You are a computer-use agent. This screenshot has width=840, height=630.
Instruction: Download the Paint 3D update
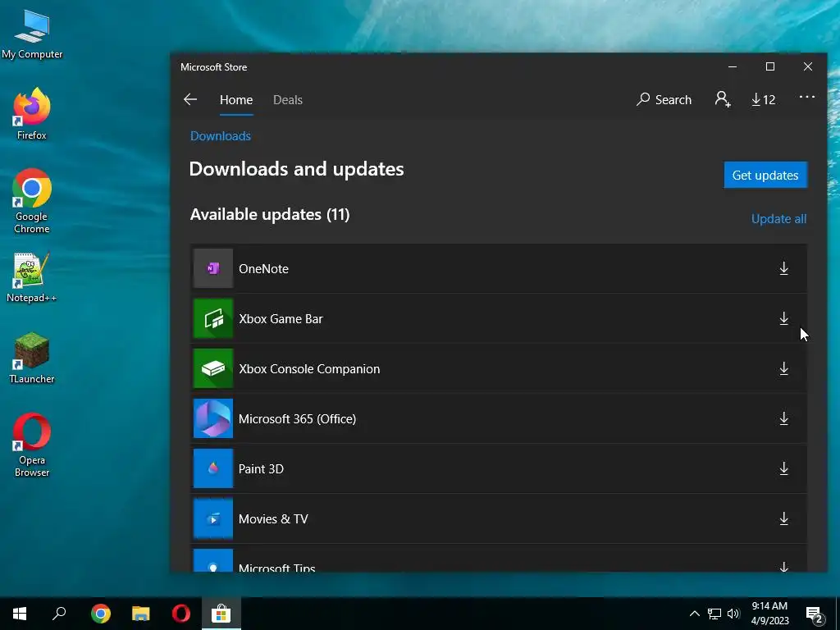(x=783, y=468)
